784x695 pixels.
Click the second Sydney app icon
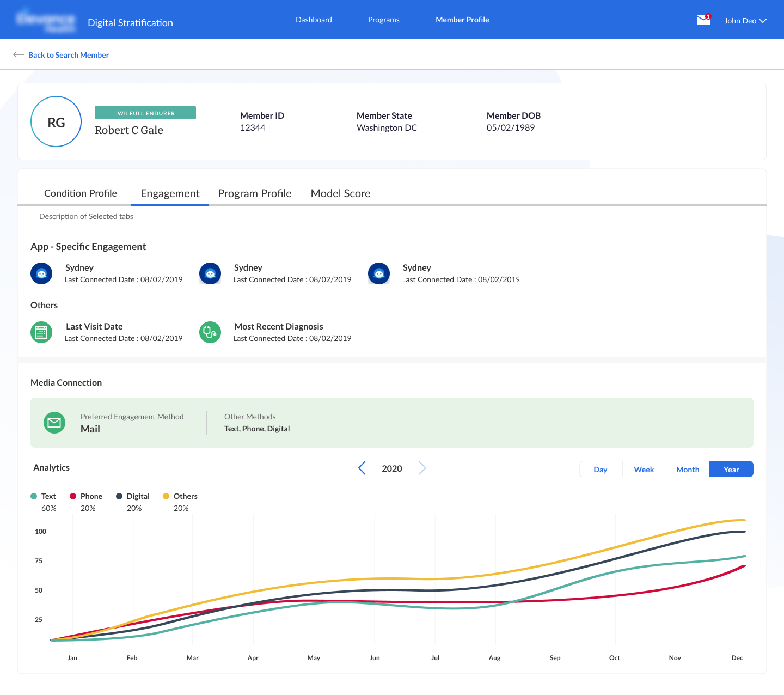(x=210, y=273)
